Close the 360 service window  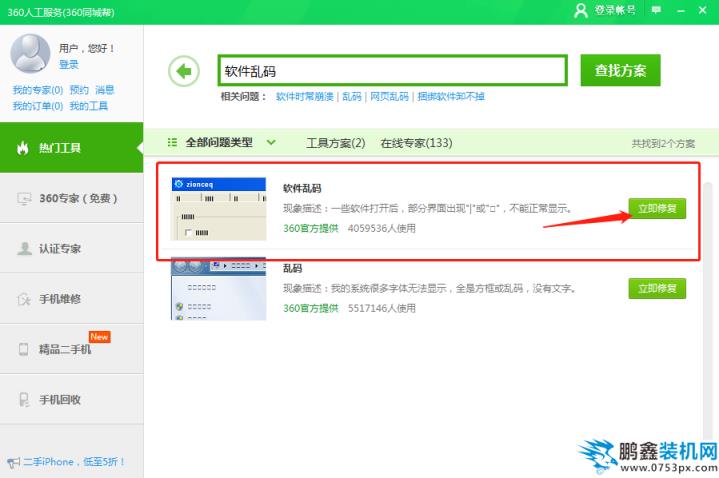pos(702,10)
